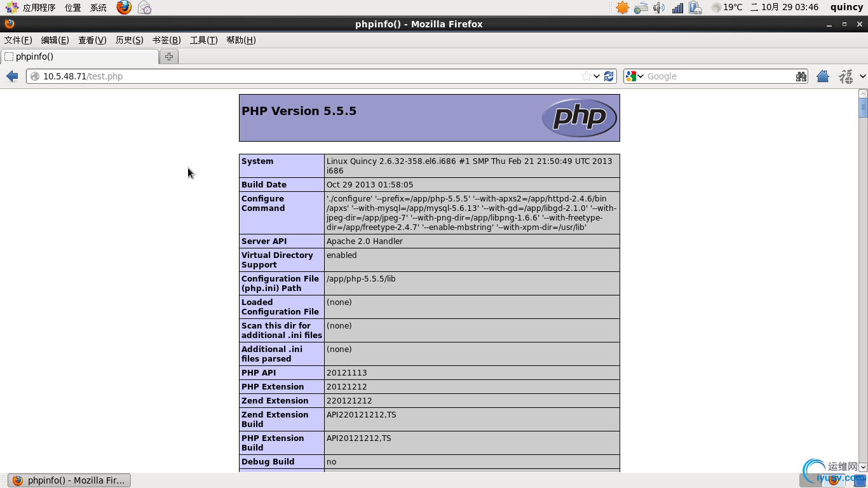Image resolution: width=868 pixels, height=488 pixels.
Task: Click the 福 add-on toolbar icon
Action: click(x=846, y=76)
